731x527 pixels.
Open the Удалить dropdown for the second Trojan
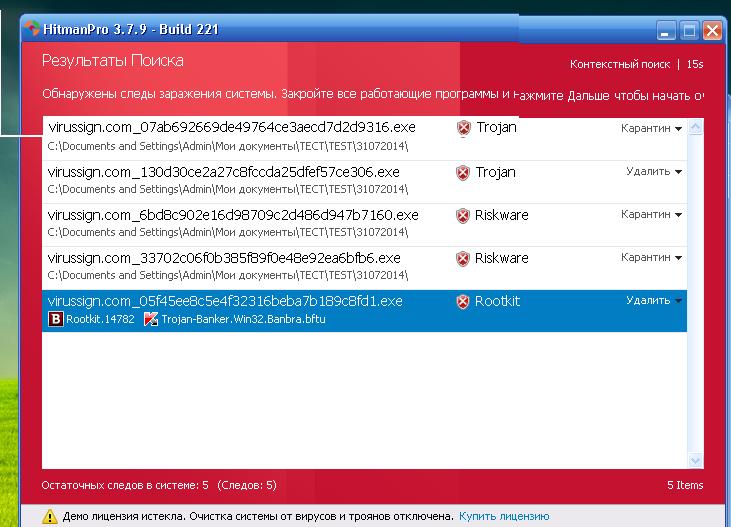pos(653,172)
